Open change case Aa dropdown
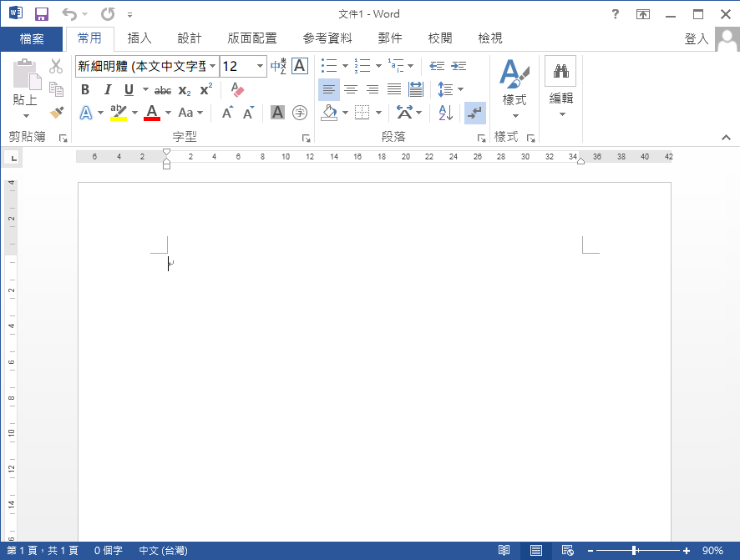 tap(190, 113)
